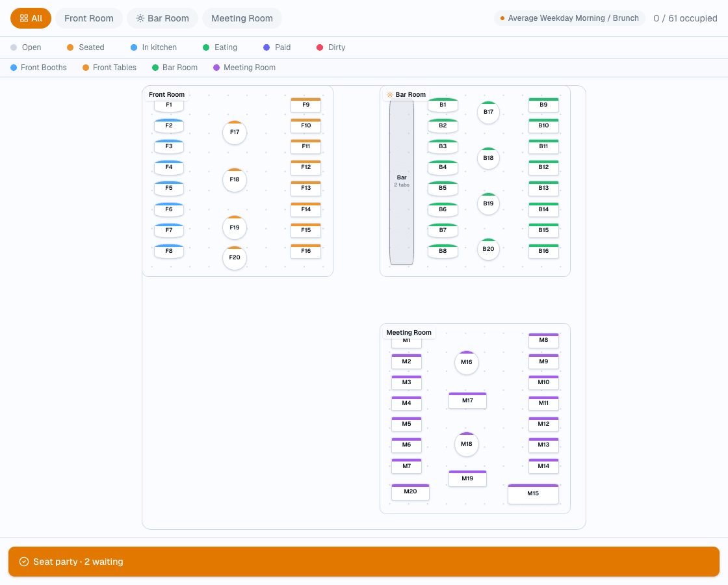Select round table F20
Screen dimensions: 728x585
pyautogui.click(x=235, y=257)
